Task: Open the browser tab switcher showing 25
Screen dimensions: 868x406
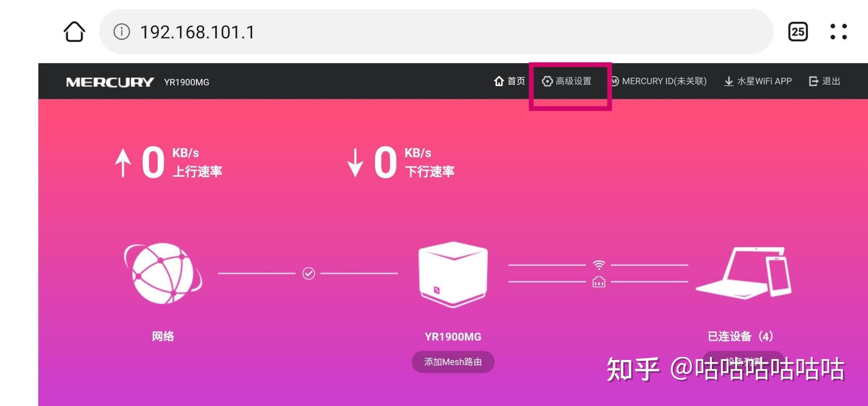Action: point(798,32)
